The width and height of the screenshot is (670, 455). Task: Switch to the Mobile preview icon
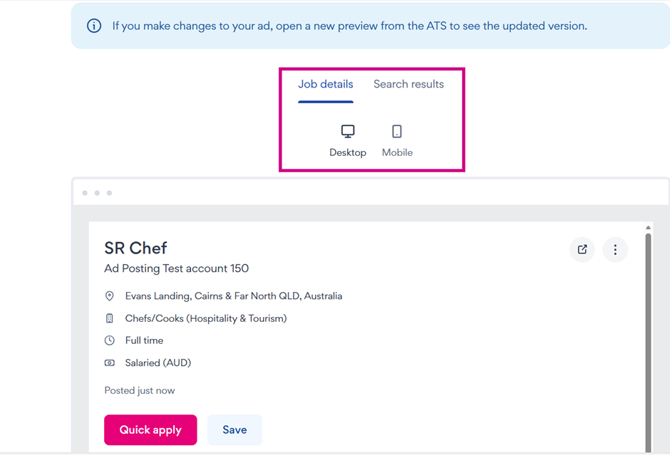397,132
